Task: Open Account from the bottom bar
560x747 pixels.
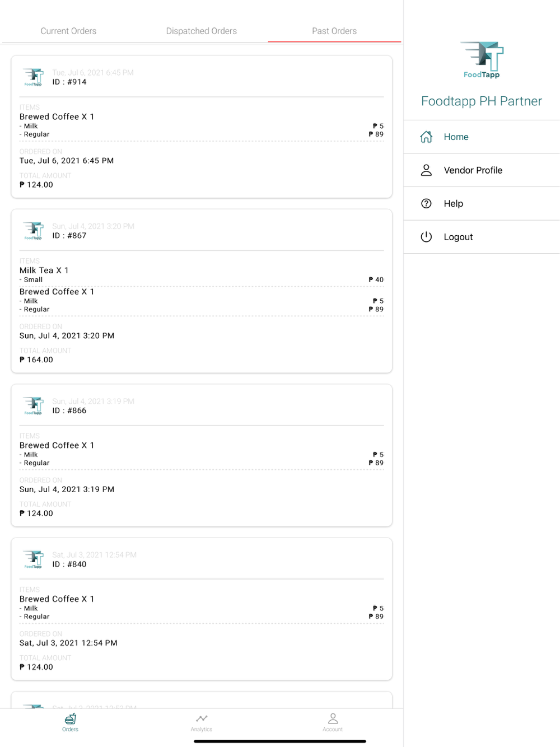Action: click(x=333, y=722)
